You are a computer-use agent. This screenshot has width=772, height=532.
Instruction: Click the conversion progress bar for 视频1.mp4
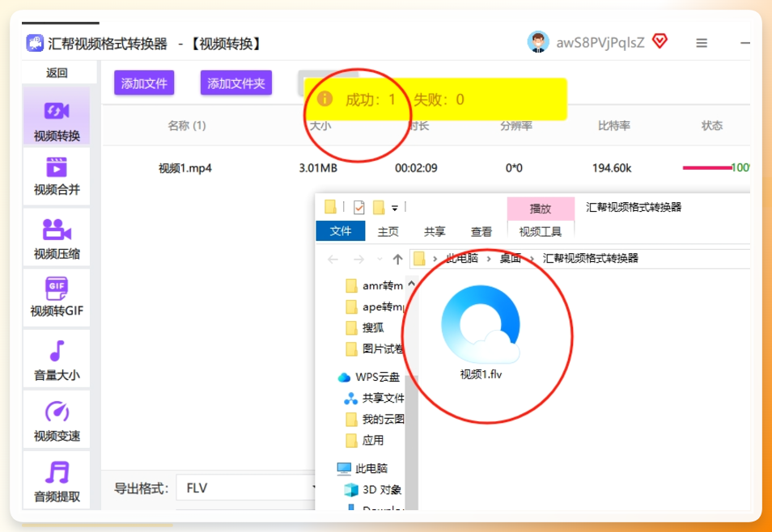click(x=707, y=168)
